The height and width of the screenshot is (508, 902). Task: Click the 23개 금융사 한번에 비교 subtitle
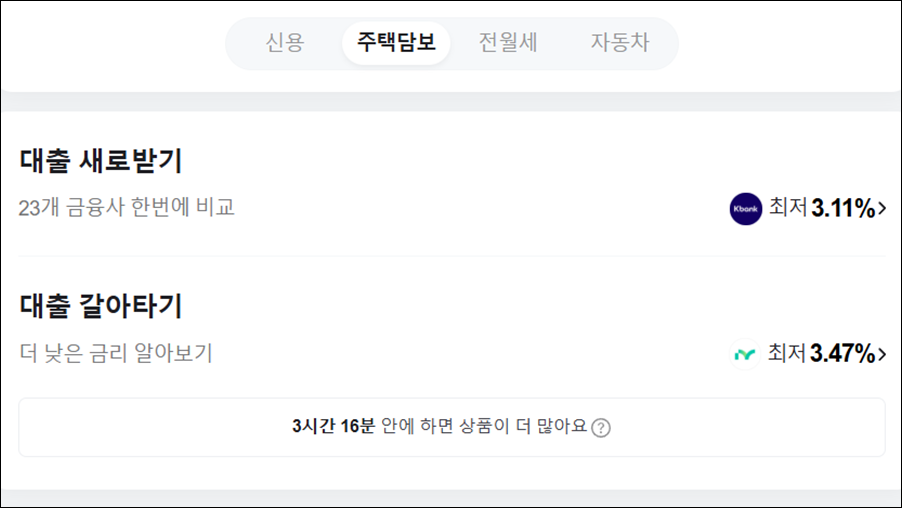click(127, 207)
